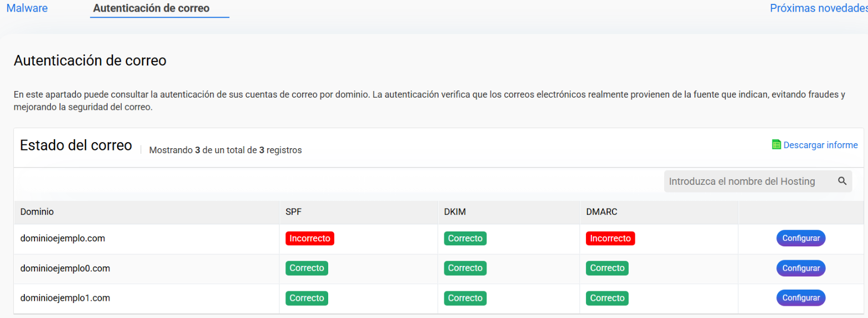This screenshot has height=318, width=868.
Task: Click the red DMARC Incorrecto badge
Action: [610, 238]
